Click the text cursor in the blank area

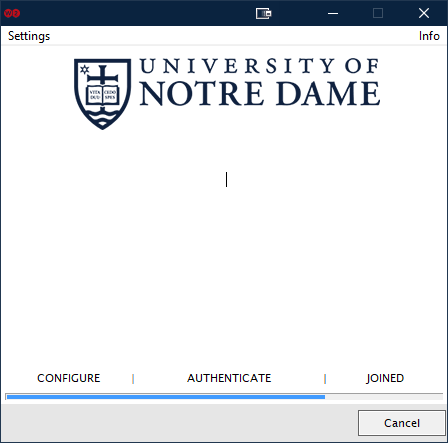coord(226,179)
